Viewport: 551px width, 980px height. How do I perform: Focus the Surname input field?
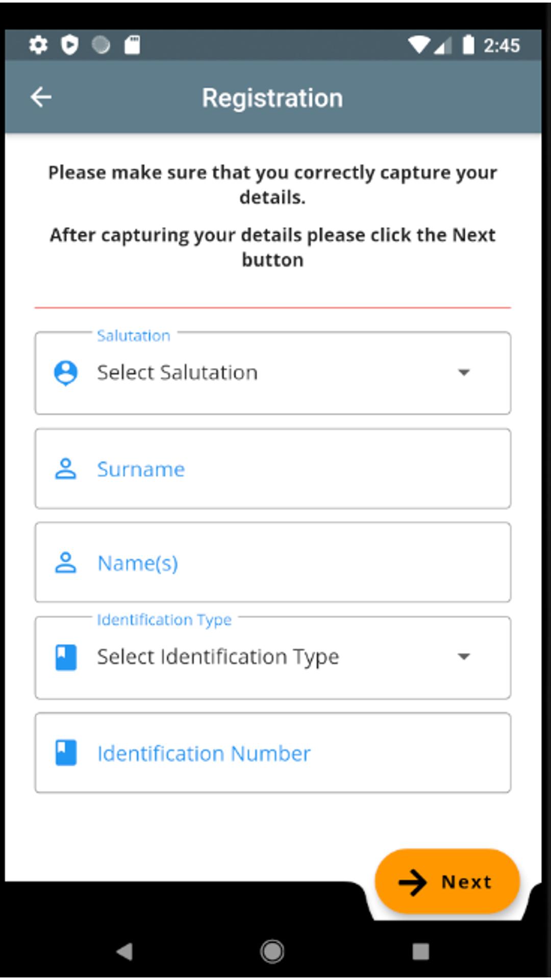273,469
